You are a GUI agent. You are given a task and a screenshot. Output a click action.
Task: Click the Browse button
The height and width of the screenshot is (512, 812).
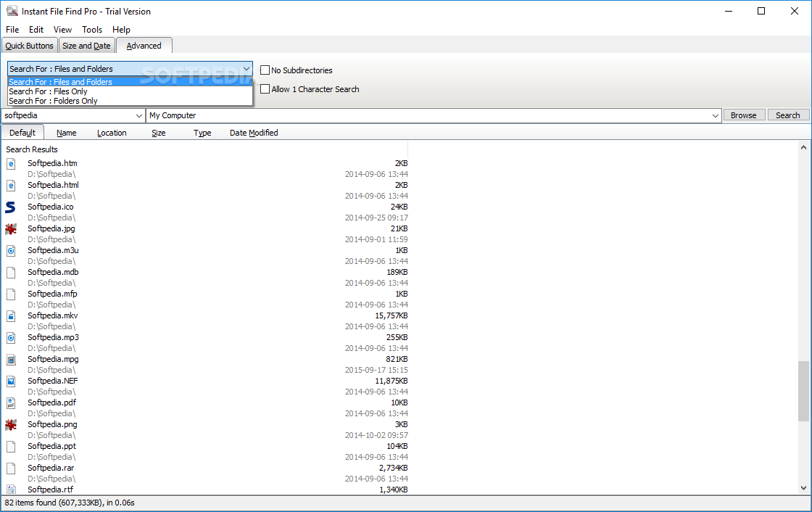click(744, 115)
